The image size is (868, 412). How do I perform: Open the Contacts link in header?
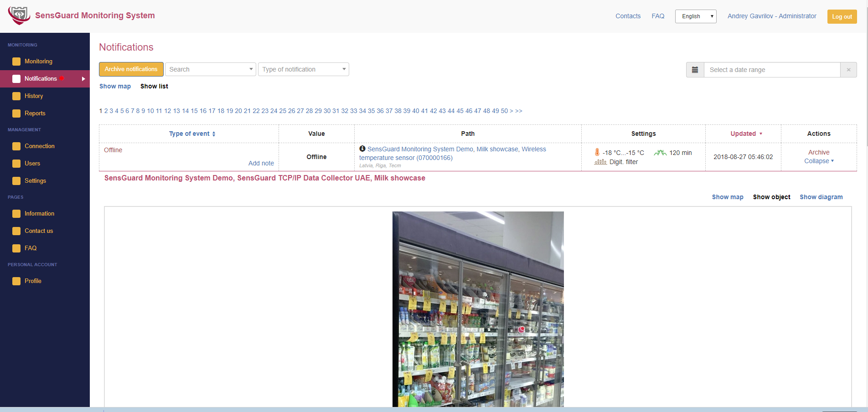click(x=628, y=16)
